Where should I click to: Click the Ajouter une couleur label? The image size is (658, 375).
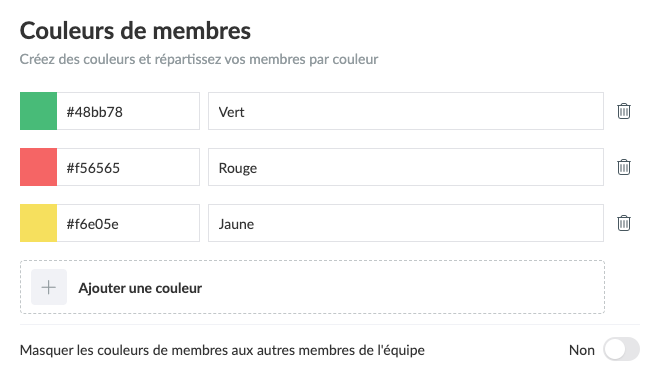point(140,288)
